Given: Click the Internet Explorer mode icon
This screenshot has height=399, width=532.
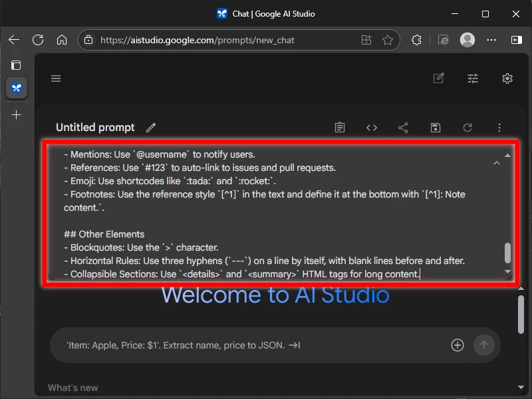Looking at the screenshot, I should [443, 40].
